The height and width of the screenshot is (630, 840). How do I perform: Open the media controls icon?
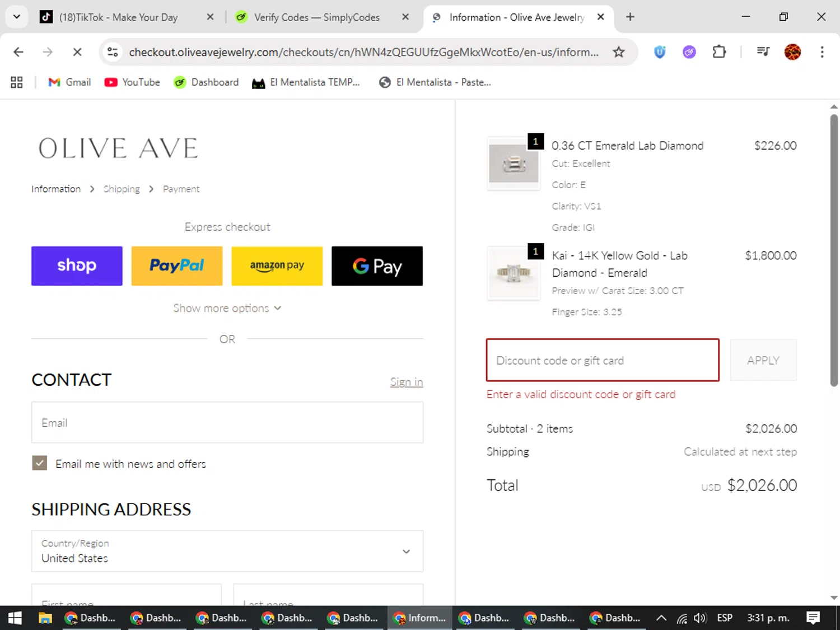pos(763,52)
